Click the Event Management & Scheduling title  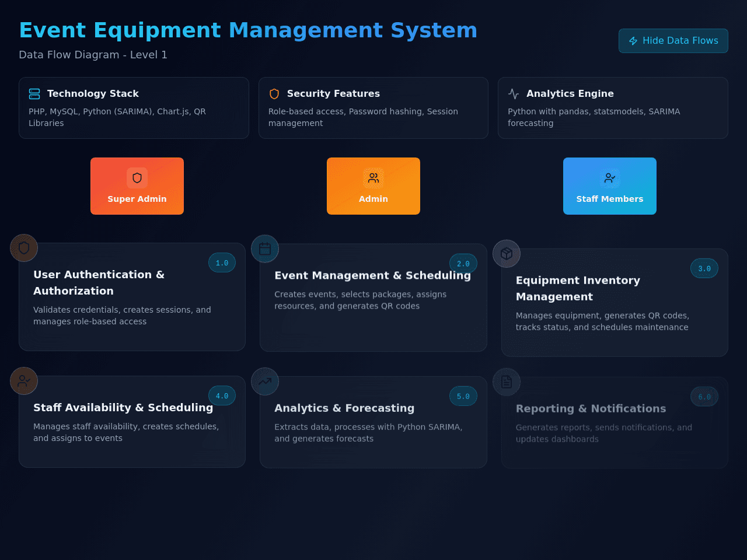click(x=373, y=275)
